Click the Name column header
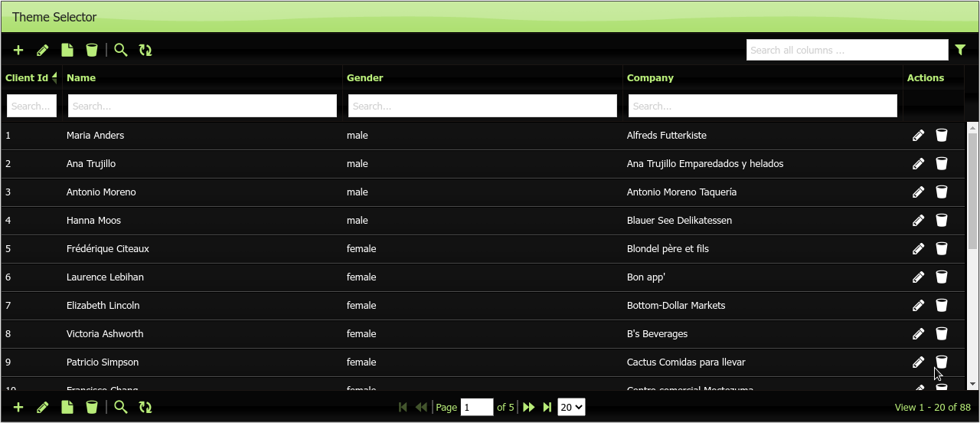 click(x=81, y=78)
